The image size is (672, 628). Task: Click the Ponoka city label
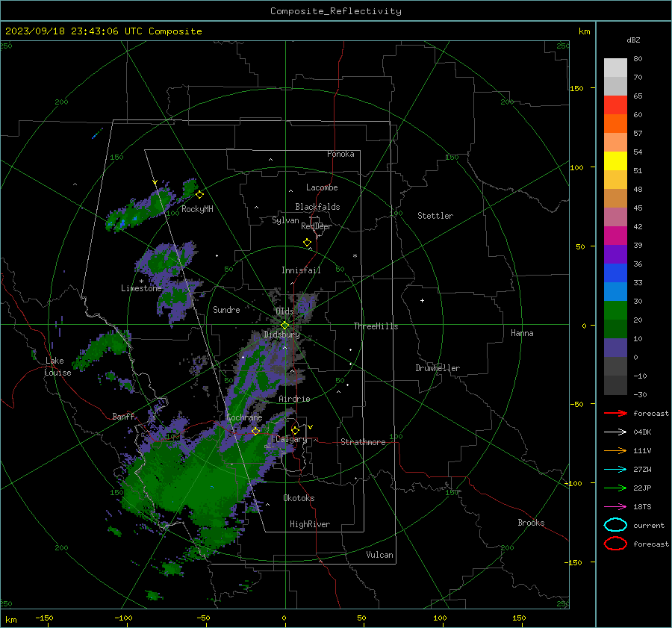click(340, 154)
